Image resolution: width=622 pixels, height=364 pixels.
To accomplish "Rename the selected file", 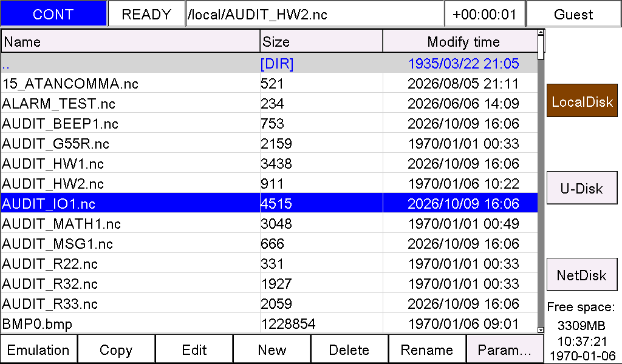I will click(x=427, y=349).
